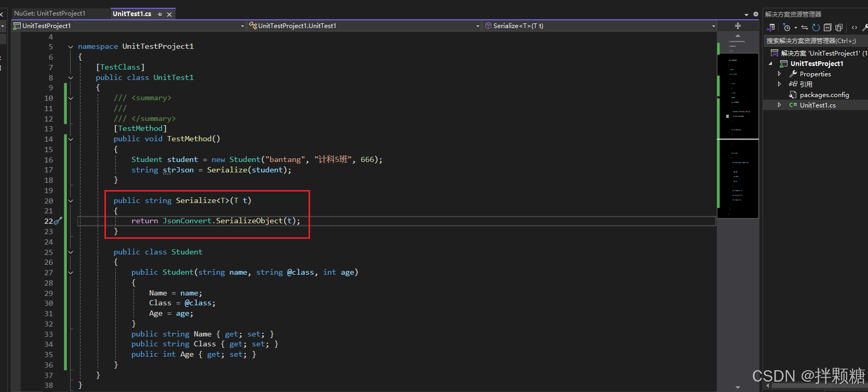Click the strJson variable name
The image size is (868, 392).
point(178,170)
